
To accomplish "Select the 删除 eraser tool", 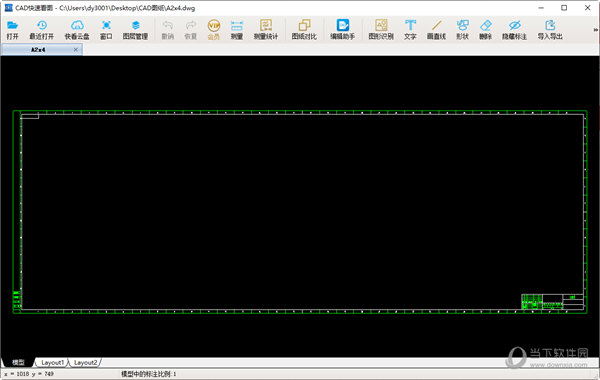I will 486,30.
